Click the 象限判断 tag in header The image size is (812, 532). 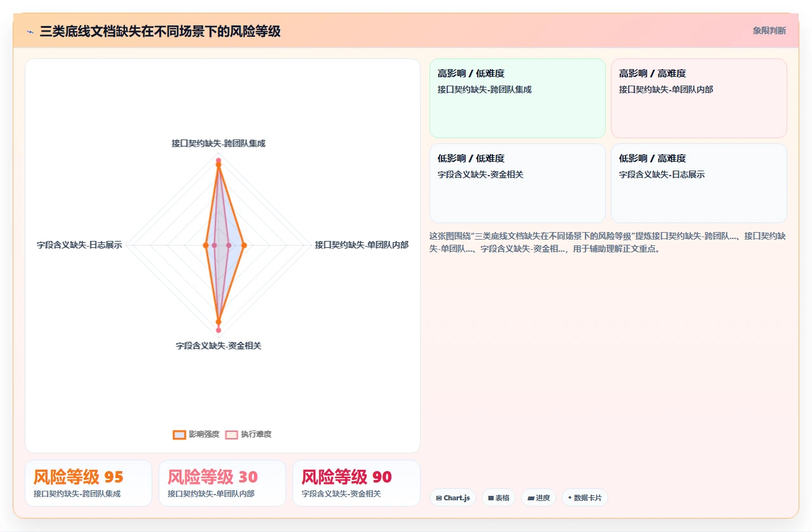point(769,30)
